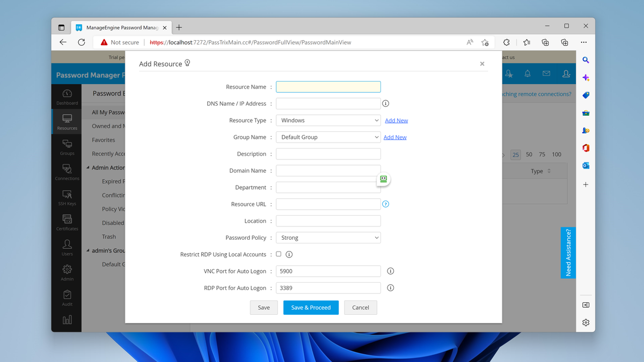Open the Resource Type dropdown
644x362 pixels.
tap(328, 120)
